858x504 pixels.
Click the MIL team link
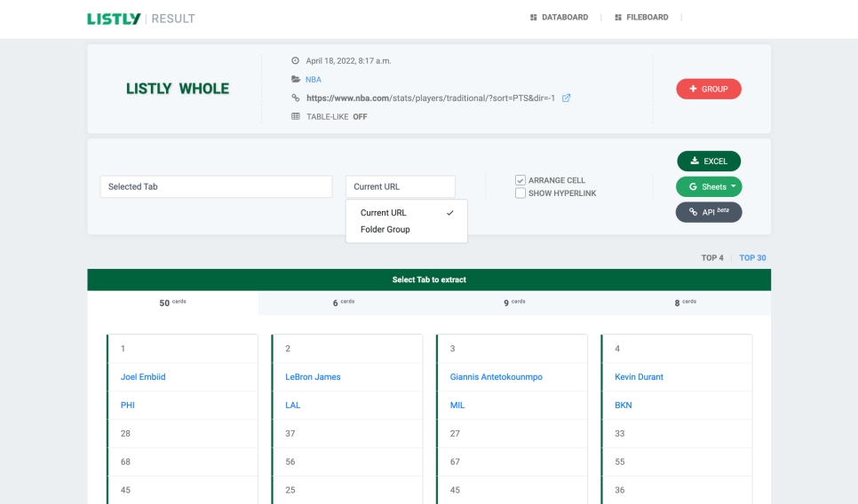457,405
